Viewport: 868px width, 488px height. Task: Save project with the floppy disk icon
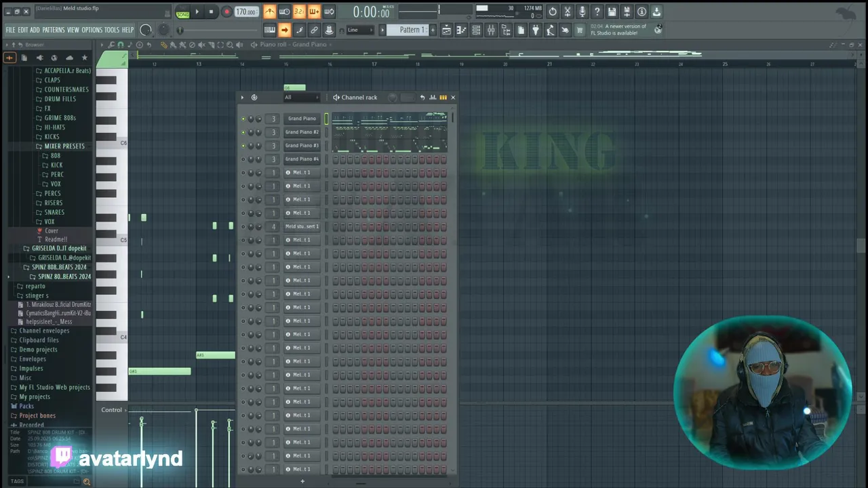coord(612,12)
